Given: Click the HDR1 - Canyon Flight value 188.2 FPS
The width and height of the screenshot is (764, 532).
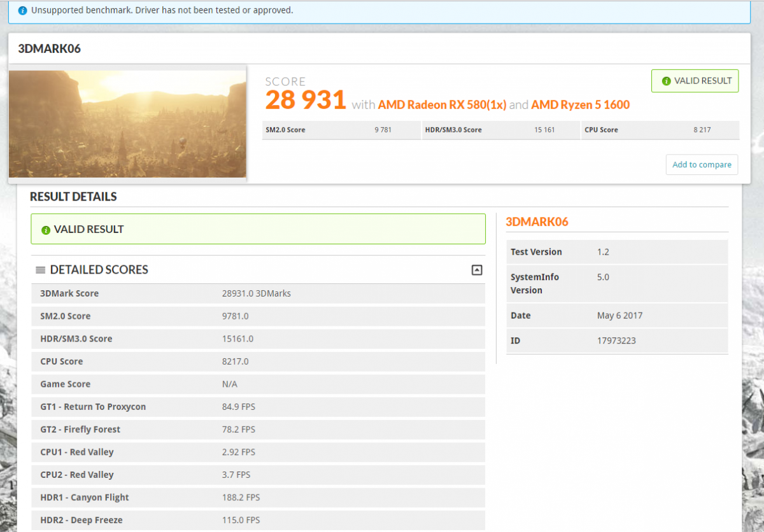Looking at the screenshot, I should point(241,498).
